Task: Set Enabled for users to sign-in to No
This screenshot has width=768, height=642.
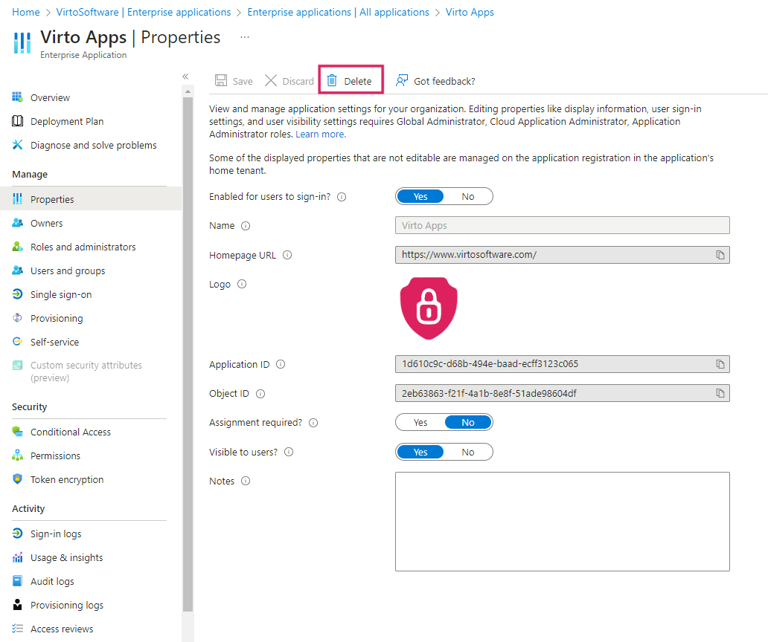Action: tap(468, 196)
